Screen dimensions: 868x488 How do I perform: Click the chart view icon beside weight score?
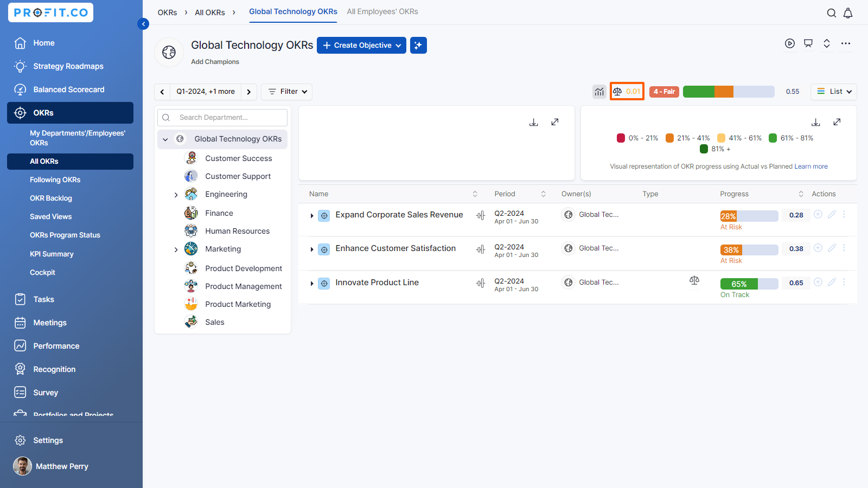coord(599,92)
